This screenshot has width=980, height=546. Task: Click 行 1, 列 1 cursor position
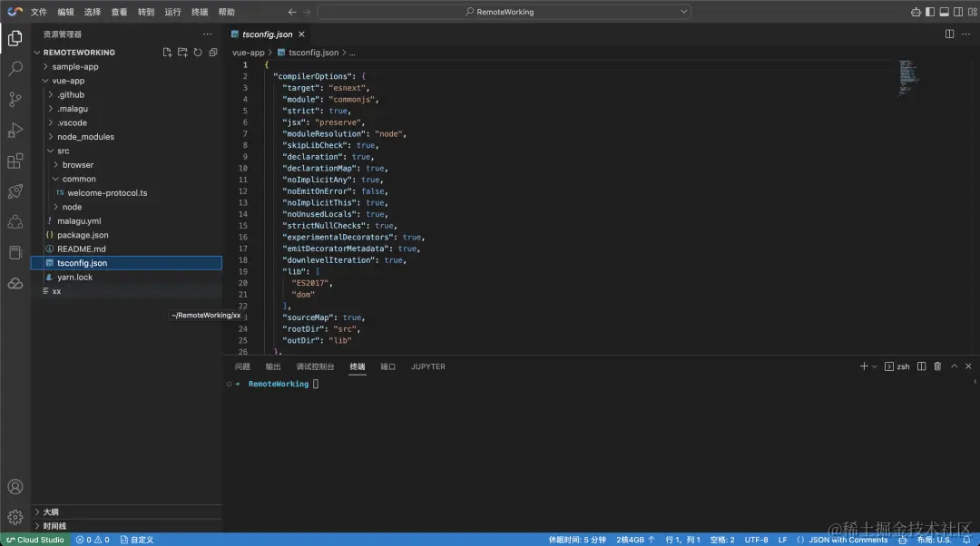pos(682,540)
